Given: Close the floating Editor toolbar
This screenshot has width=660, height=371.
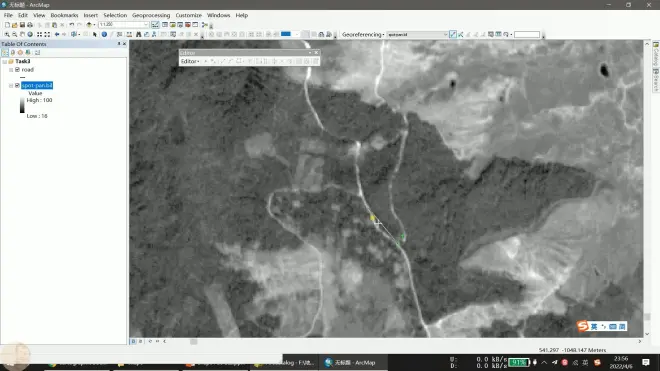Looking at the screenshot, I should coord(316,53).
